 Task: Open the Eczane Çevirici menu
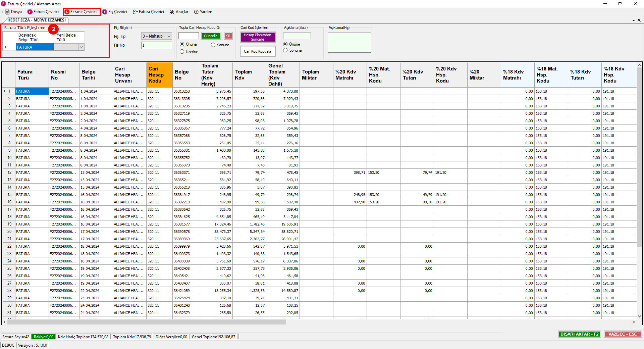click(x=80, y=12)
